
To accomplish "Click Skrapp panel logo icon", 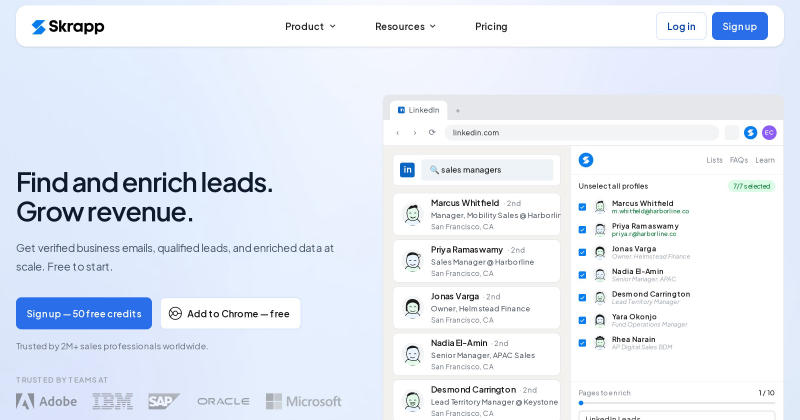I will (586, 160).
